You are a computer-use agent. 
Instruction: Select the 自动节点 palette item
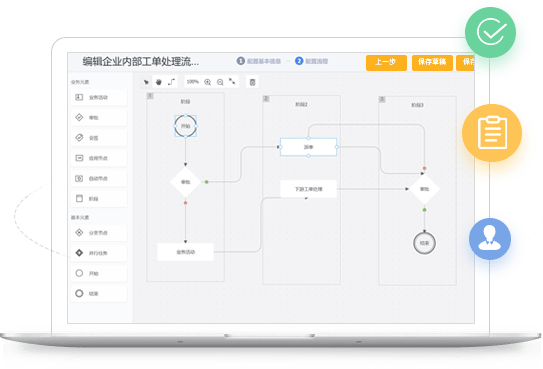coord(99,178)
